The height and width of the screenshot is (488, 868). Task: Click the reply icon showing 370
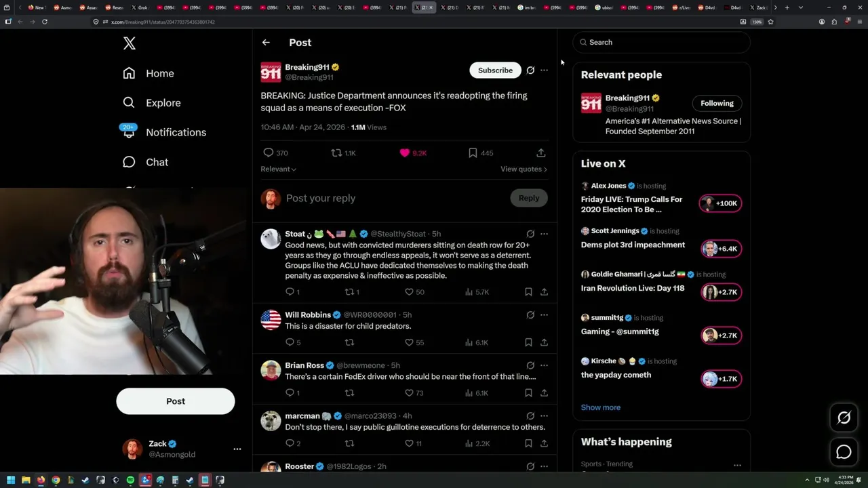269,153
